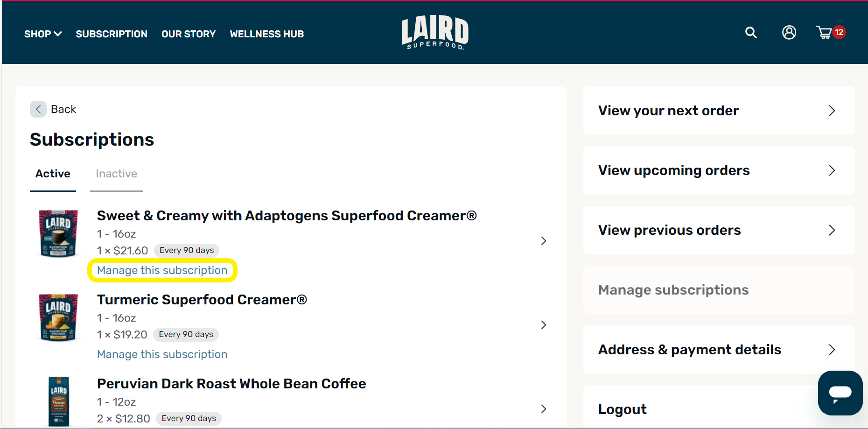
Task: Click the Logout option
Action: [x=623, y=409]
